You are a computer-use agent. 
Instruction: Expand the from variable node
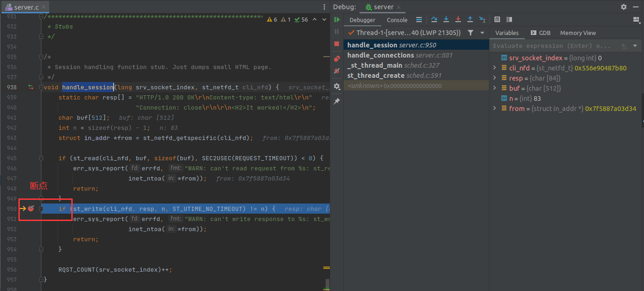[495, 108]
